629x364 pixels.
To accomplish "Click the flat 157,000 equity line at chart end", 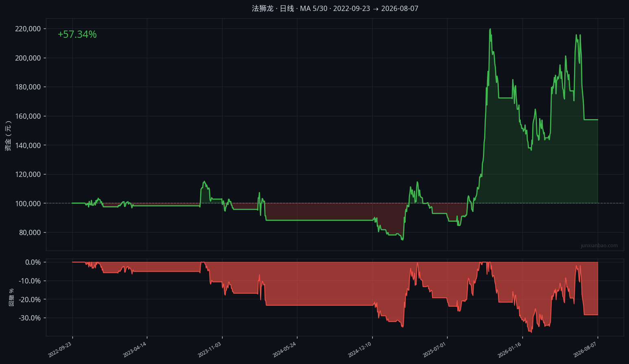I will (x=591, y=120).
